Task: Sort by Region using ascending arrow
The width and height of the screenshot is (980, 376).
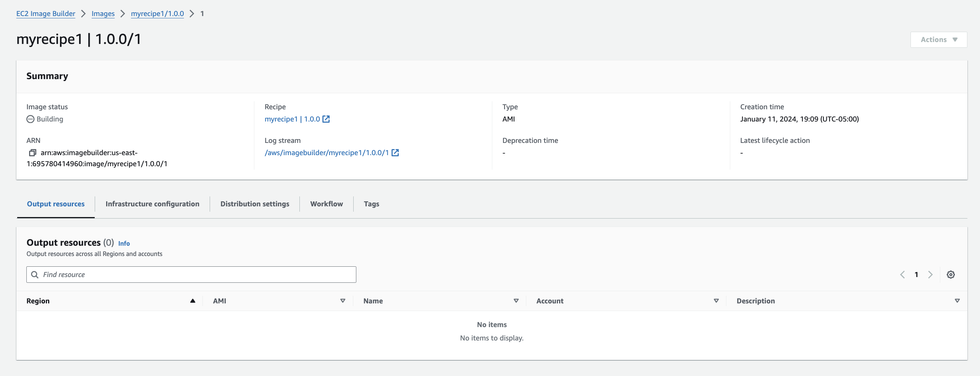Action: [x=193, y=301]
